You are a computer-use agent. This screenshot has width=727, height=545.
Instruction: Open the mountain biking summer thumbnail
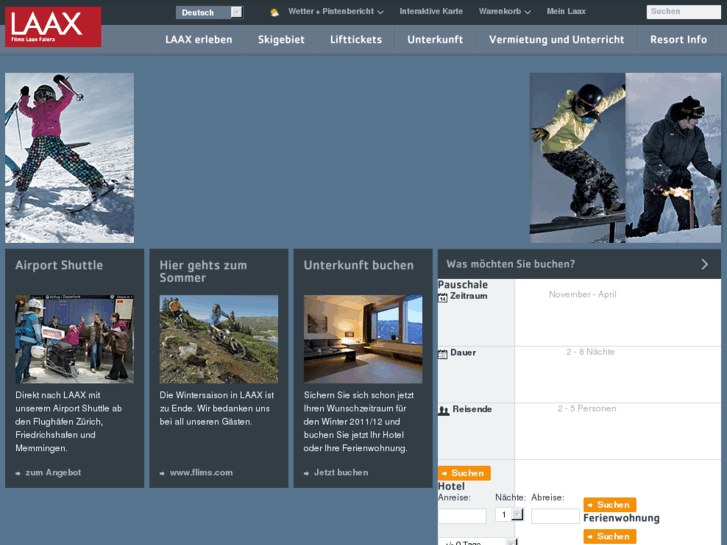[x=219, y=339]
